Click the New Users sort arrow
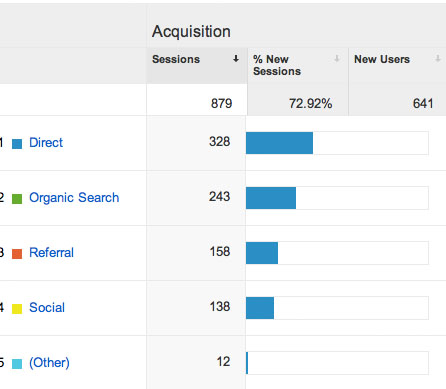Viewport: 446px width, 389px height. 438,59
